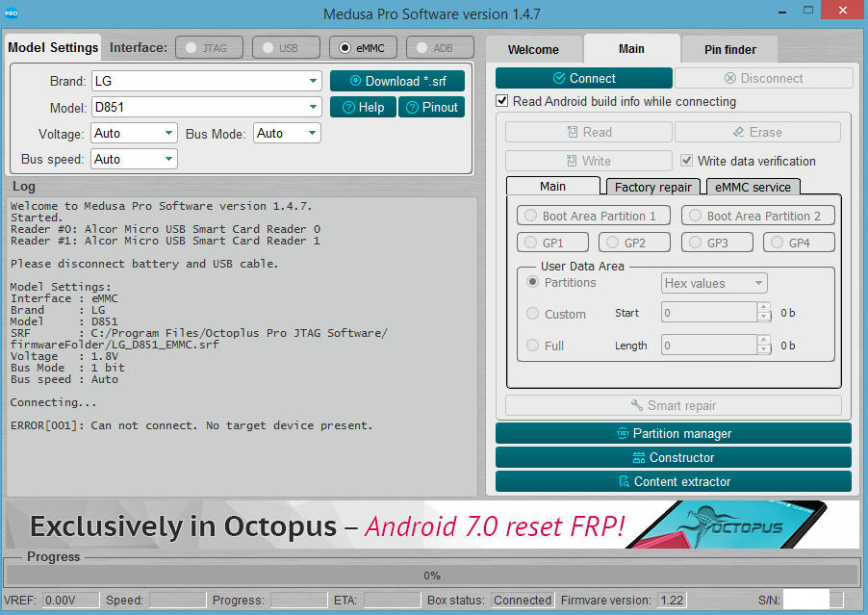Open the Partition manager

pyautogui.click(x=673, y=433)
